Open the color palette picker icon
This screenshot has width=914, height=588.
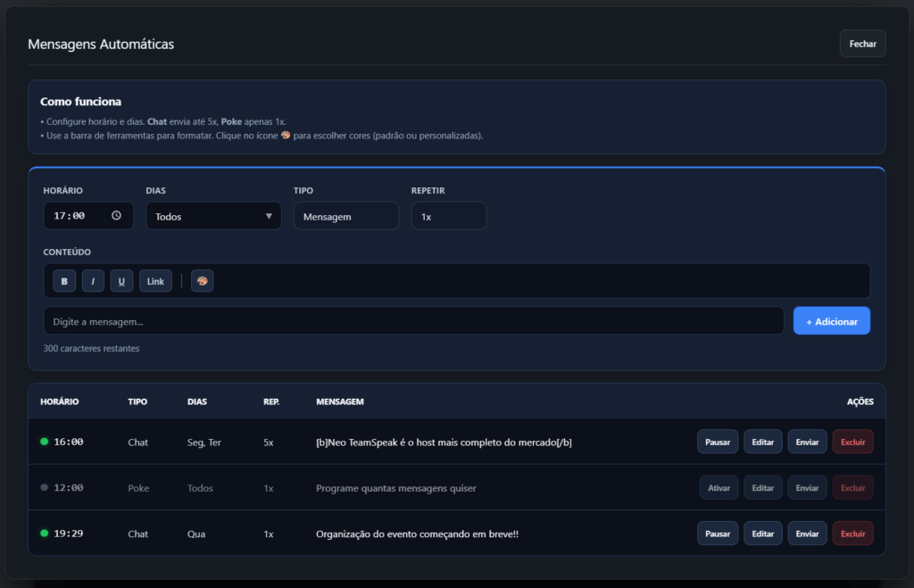202,280
